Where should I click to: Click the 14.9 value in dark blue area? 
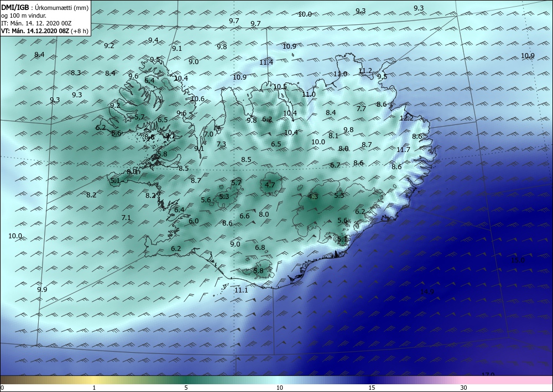(x=427, y=291)
